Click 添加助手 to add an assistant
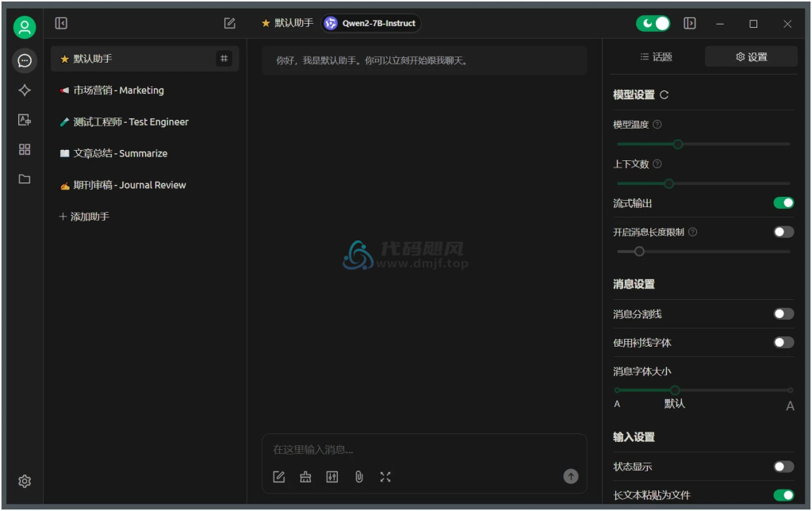812x511 pixels. [x=84, y=217]
